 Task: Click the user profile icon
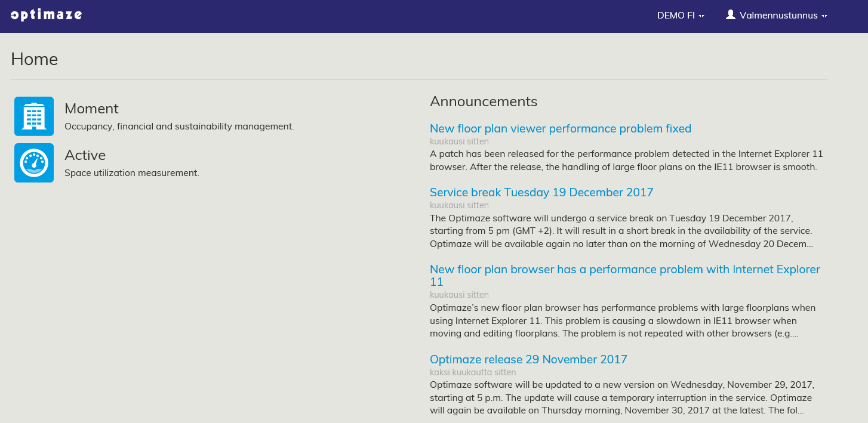click(730, 15)
